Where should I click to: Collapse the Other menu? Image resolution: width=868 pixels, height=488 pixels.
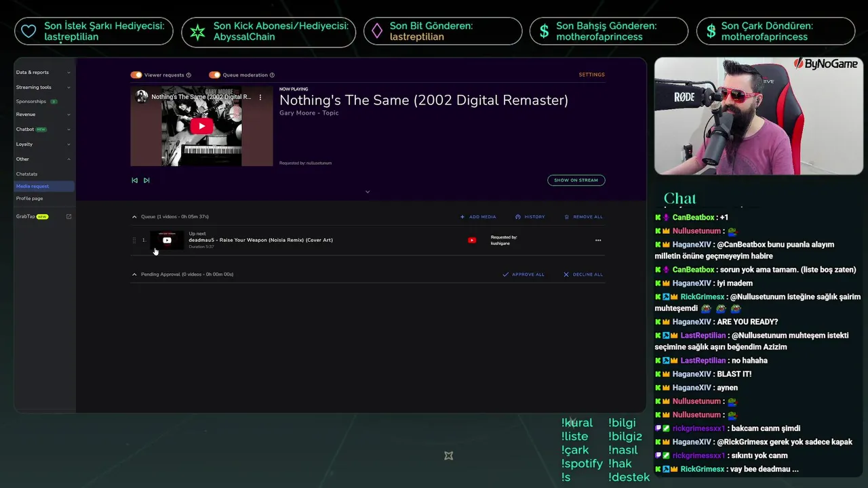(43, 159)
